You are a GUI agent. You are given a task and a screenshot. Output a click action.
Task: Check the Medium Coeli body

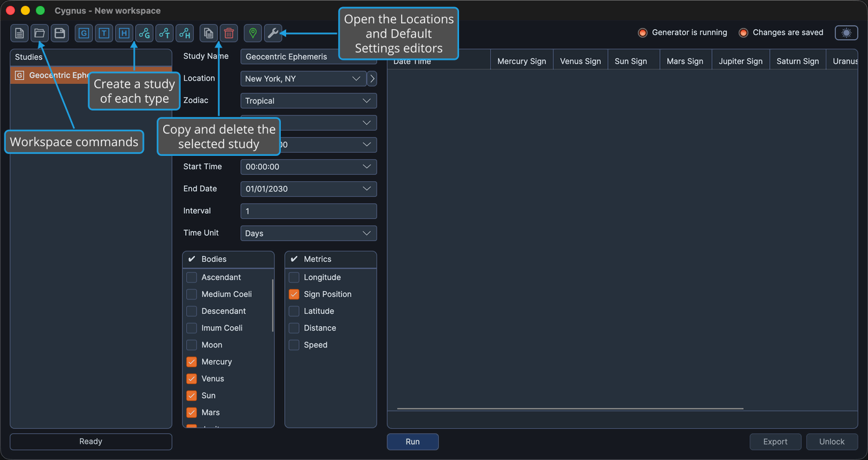192,294
